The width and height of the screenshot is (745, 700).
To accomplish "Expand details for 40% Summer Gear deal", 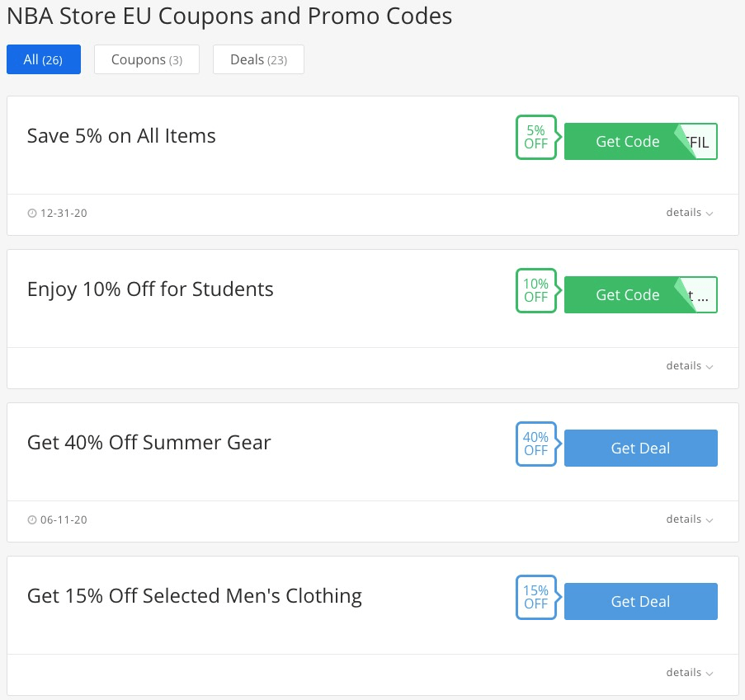I will [x=690, y=519].
